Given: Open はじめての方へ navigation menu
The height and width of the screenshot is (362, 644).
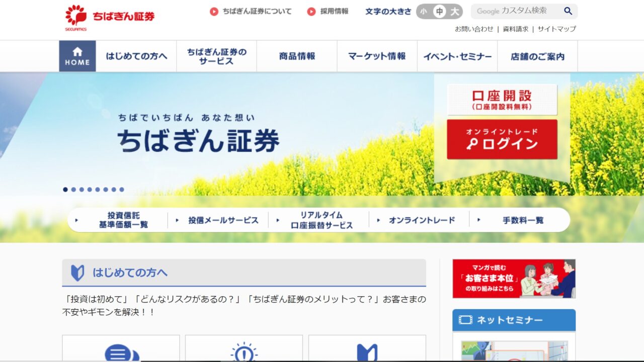Looking at the screenshot, I should tap(136, 56).
